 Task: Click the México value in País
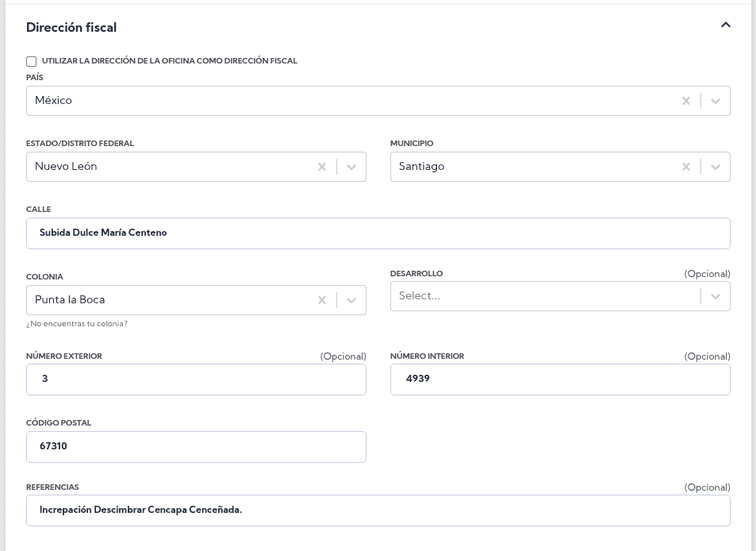pyautogui.click(x=54, y=101)
